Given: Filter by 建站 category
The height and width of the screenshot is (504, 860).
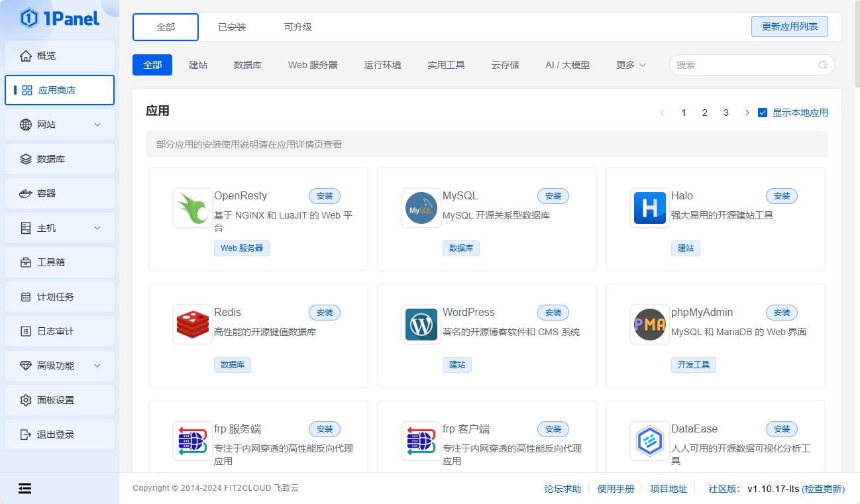Looking at the screenshot, I should [x=198, y=65].
